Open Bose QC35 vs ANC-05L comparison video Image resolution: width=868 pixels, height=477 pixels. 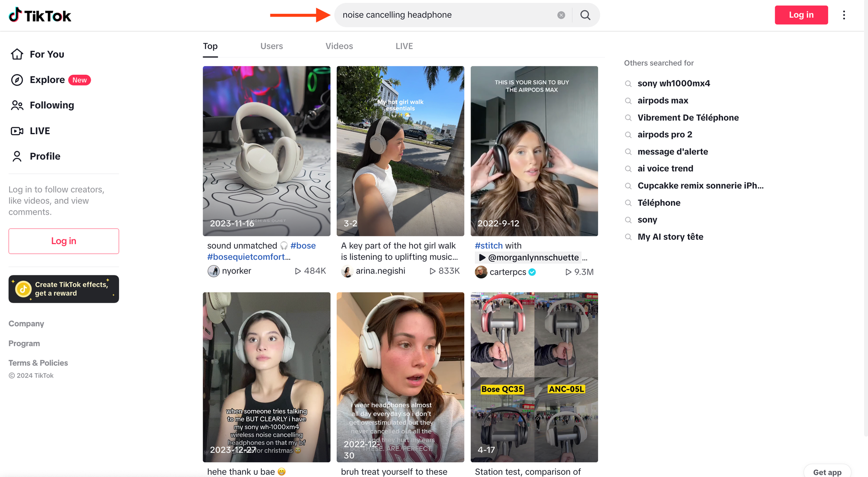pos(534,377)
